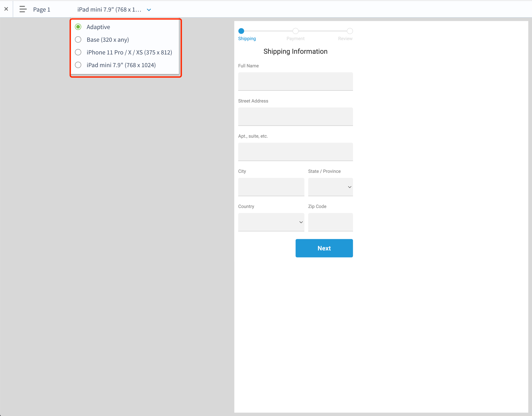Click the Payment step label

point(295,39)
